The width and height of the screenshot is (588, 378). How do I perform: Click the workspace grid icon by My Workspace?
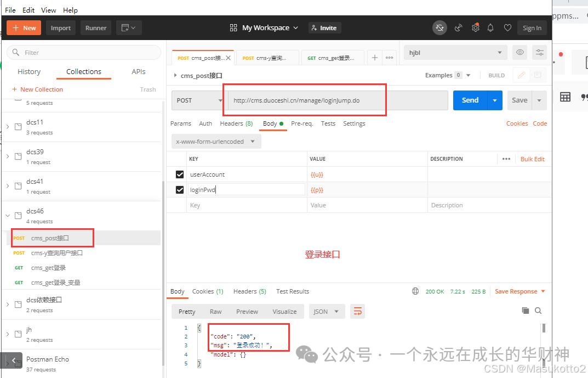(233, 28)
